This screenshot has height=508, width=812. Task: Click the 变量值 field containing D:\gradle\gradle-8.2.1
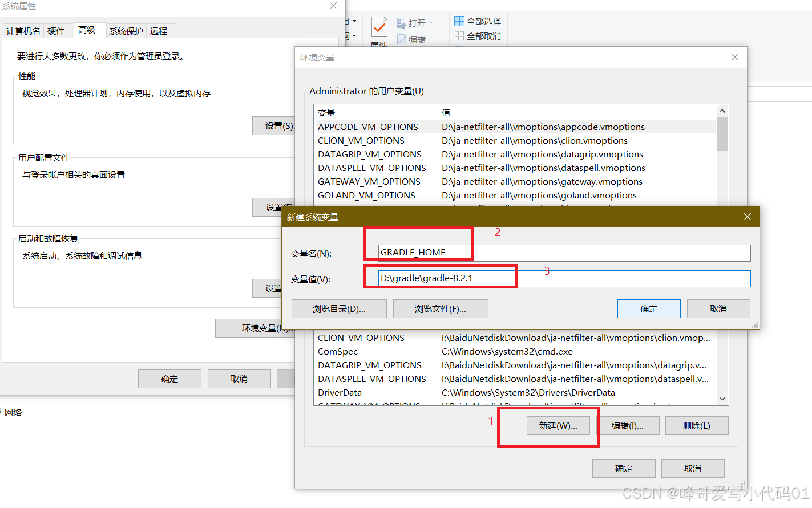tap(514, 279)
